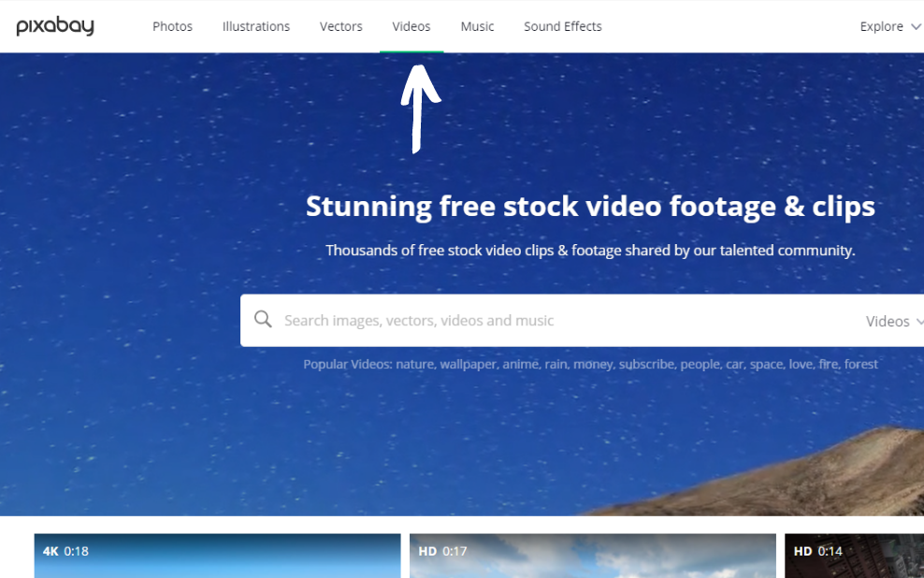Open the HD 0:17 video thumbnail
Screen dimensions: 924x578
[592, 556]
